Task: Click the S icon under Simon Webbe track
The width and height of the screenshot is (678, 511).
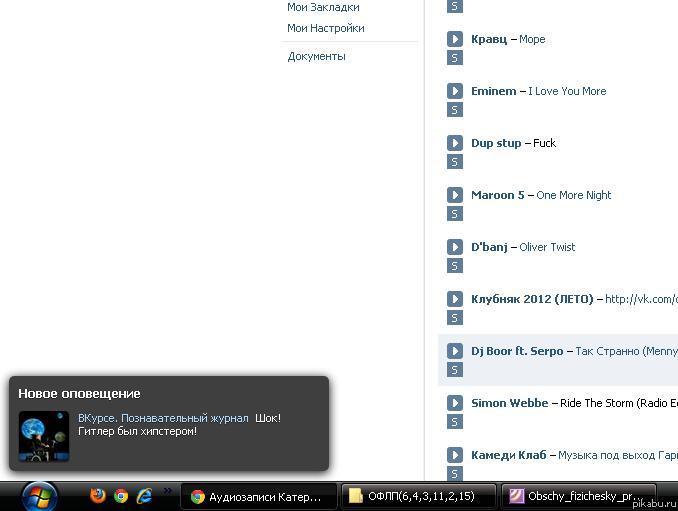Action: click(454, 422)
